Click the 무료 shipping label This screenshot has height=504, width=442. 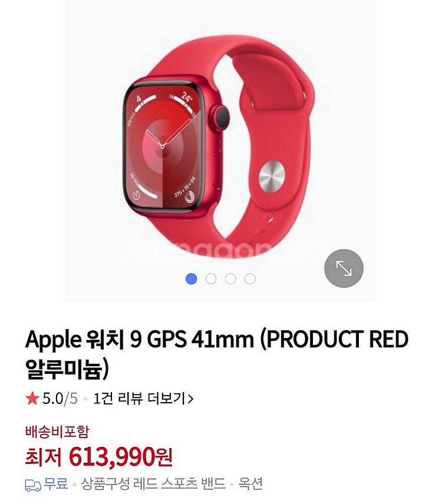56,483
